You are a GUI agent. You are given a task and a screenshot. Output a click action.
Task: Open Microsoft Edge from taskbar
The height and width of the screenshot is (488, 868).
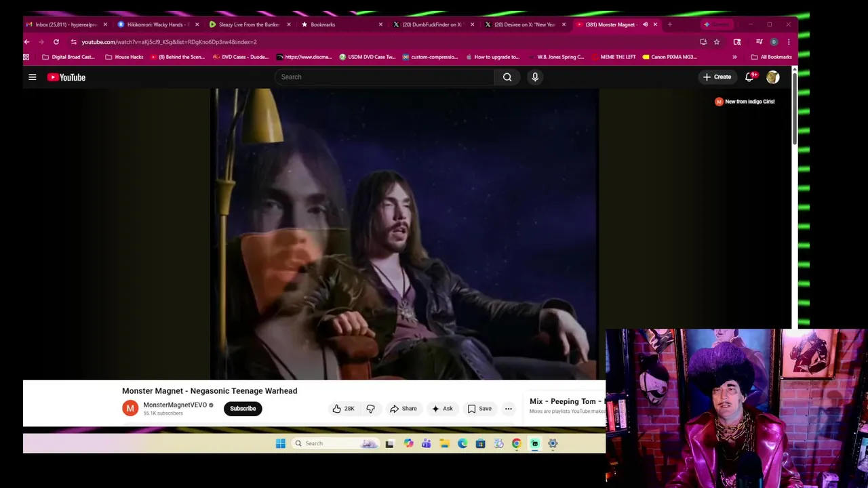point(462,444)
